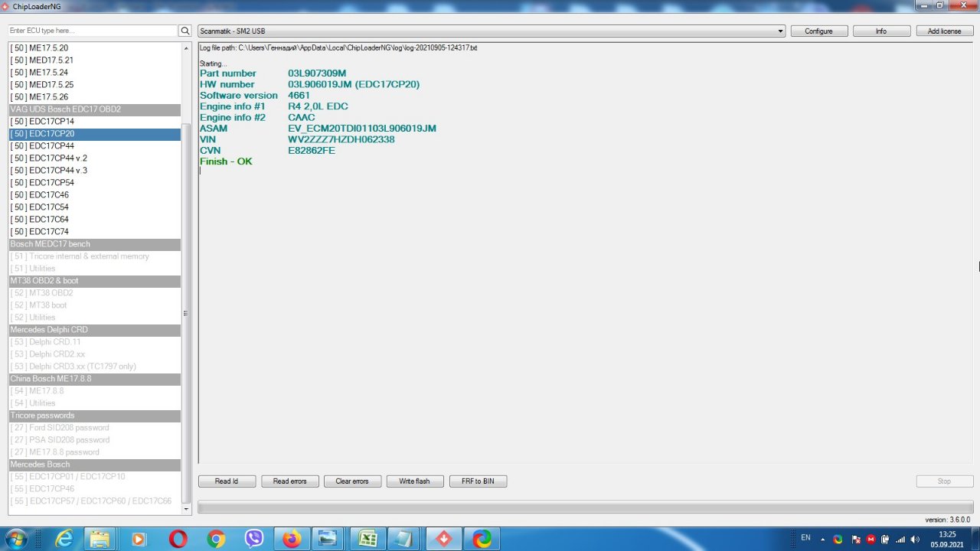Open Google Chrome from the taskbar
The image size is (980, 551).
(x=216, y=539)
